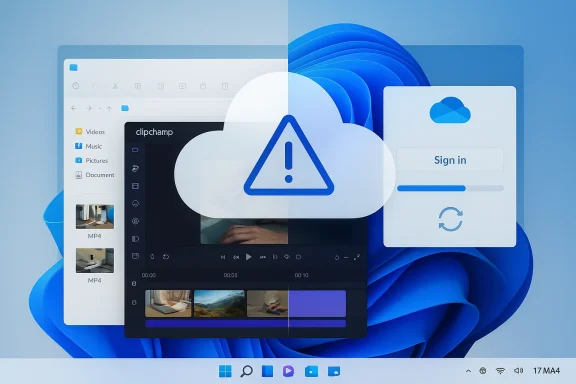Click the Clipchamp video preview with hand
The width and height of the screenshot is (576, 384).
point(244,231)
